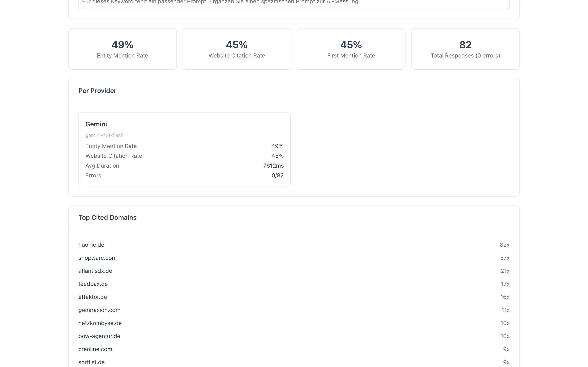This screenshot has width=588, height=367.
Task: Select atlantisdx.de from cited domains
Action: click(x=95, y=271)
